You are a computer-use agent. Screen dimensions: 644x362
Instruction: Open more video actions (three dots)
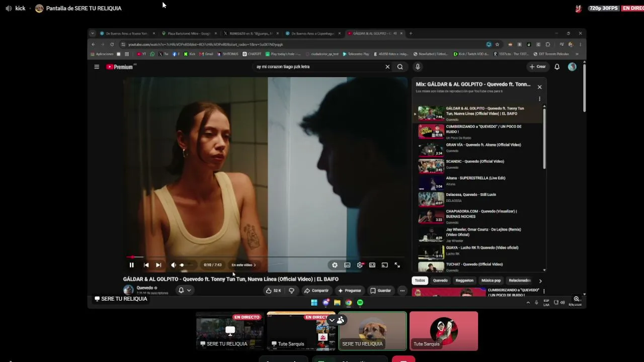(x=402, y=291)
